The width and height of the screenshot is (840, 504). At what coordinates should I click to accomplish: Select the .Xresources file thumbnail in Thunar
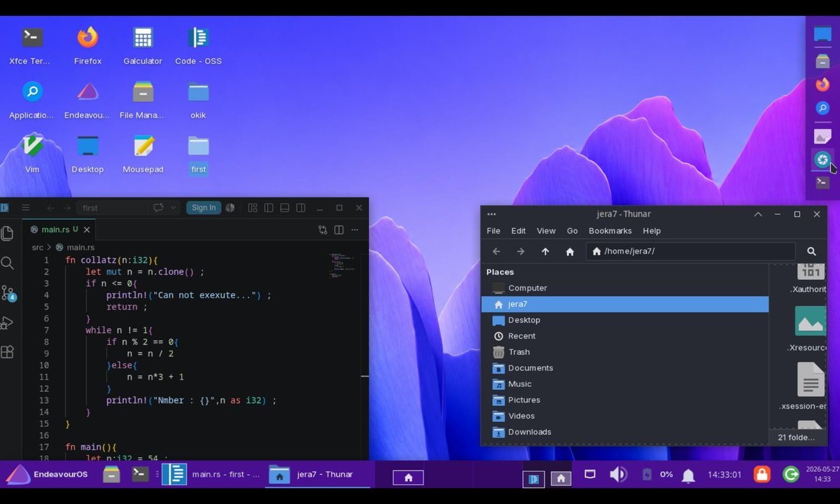[810, 321]
